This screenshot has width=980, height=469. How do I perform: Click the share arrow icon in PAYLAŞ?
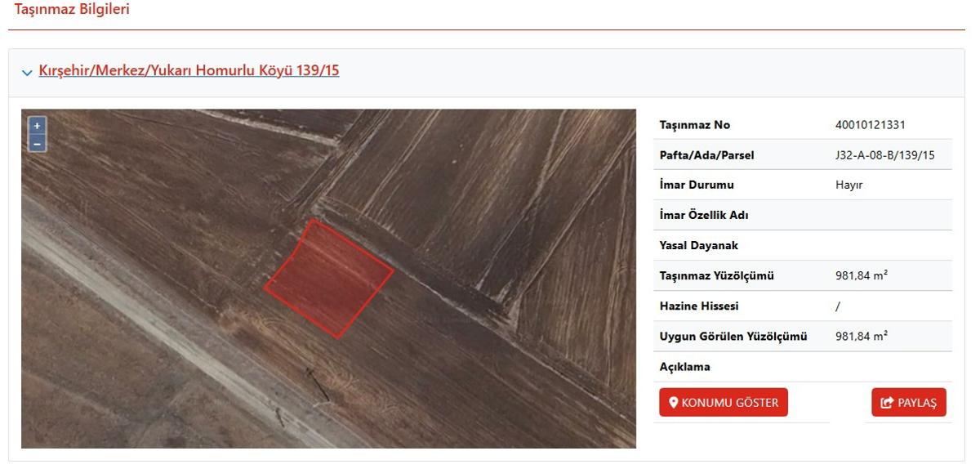pos(888,403)
